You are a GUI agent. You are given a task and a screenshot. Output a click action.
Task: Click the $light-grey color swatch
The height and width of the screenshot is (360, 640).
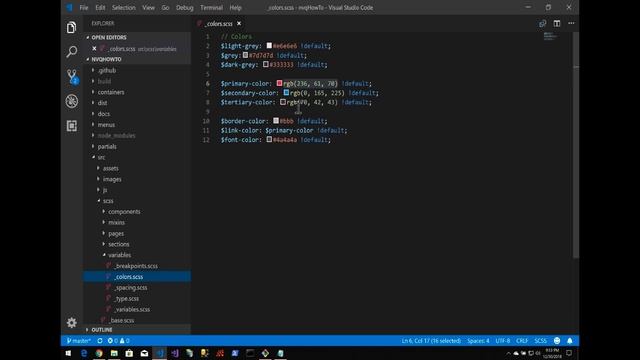point(269,46)
